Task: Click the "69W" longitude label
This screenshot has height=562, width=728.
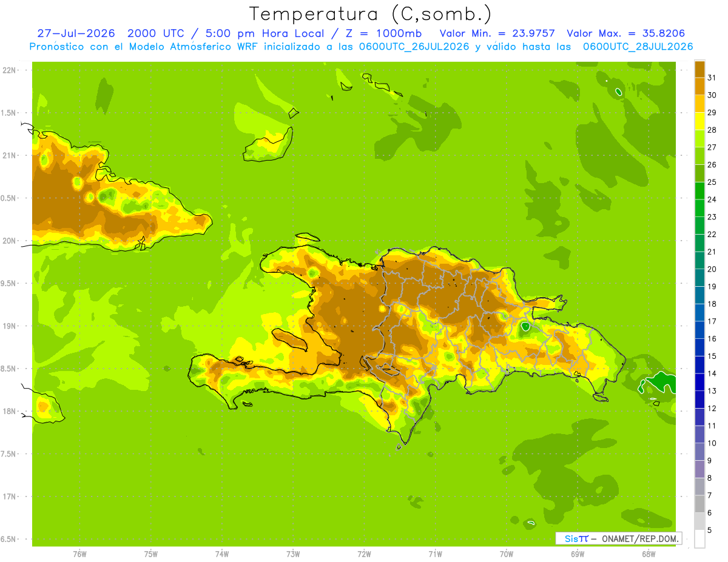Action: point(577,554)
